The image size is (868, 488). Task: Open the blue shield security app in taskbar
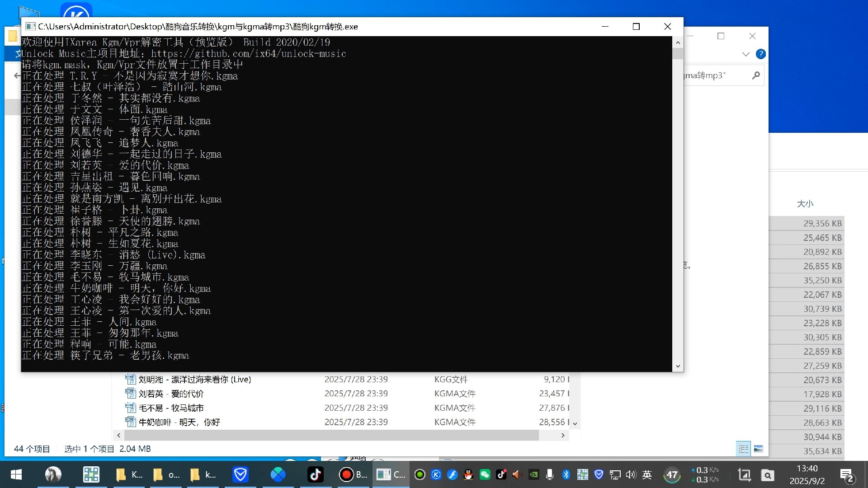pyautogui.click(x=241, y=474)
